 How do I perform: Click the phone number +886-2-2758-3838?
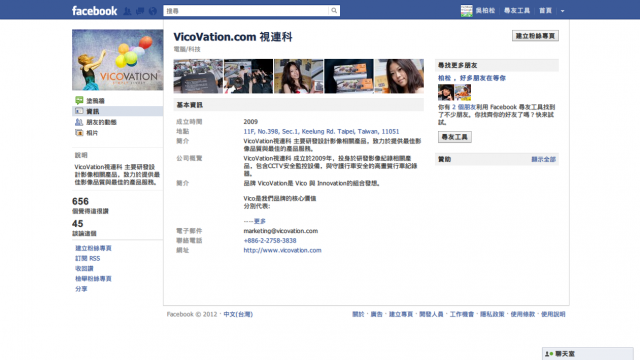point(270,240)
